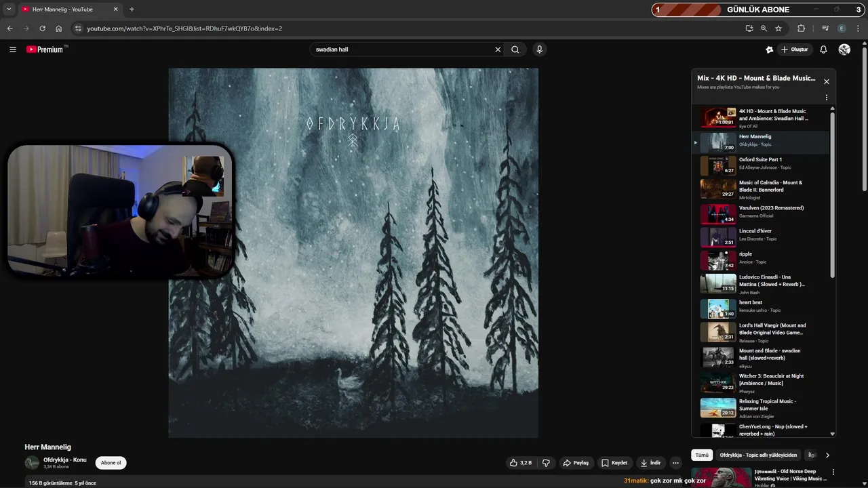Open the browser extensions puzzle icon
The width and height of the screenshot is (868, 488).
802,28
